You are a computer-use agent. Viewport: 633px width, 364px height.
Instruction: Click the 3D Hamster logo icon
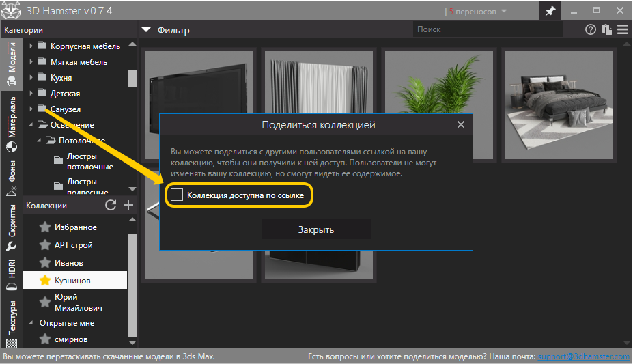(11, 10)
